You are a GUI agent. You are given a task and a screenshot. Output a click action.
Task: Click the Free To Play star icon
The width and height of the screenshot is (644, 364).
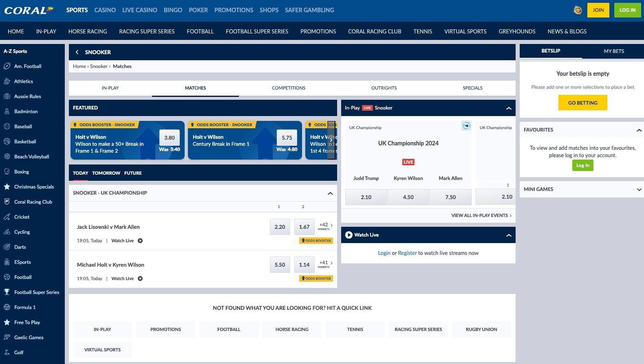click(x=7, y=322)
